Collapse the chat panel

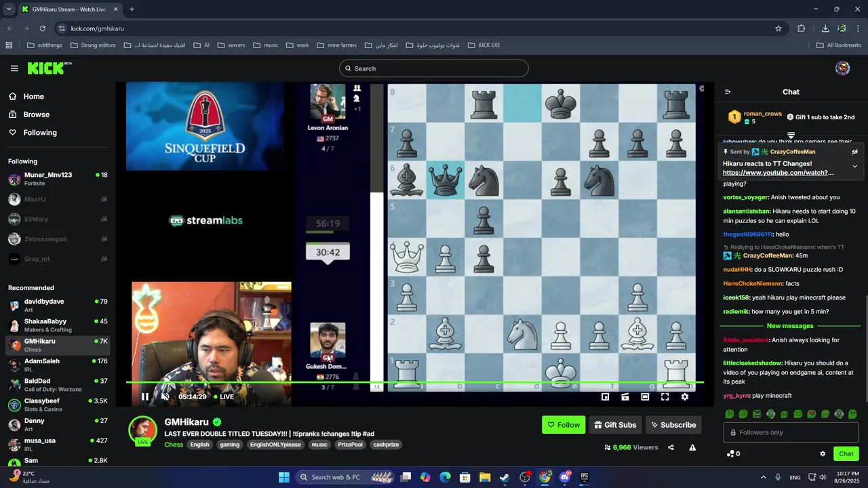728,92
